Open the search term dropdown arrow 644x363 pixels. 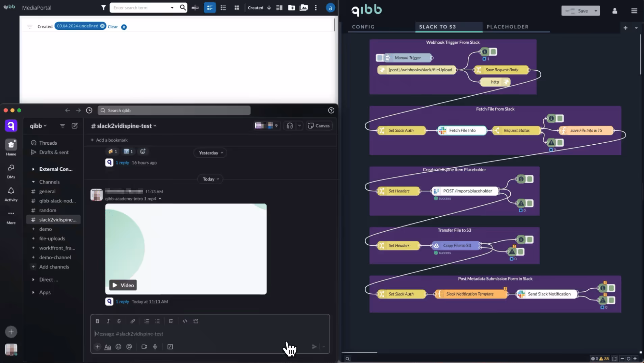pyautogui.click(x=172, y=8)
